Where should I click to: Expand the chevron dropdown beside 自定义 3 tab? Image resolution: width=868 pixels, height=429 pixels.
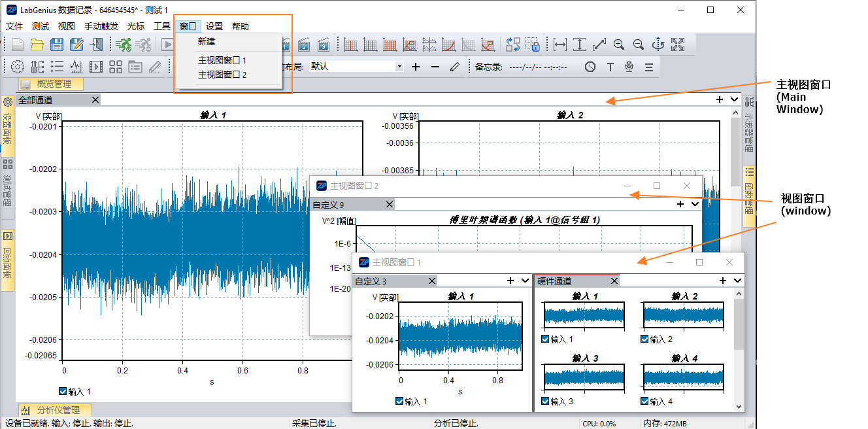tap(525, 281)
